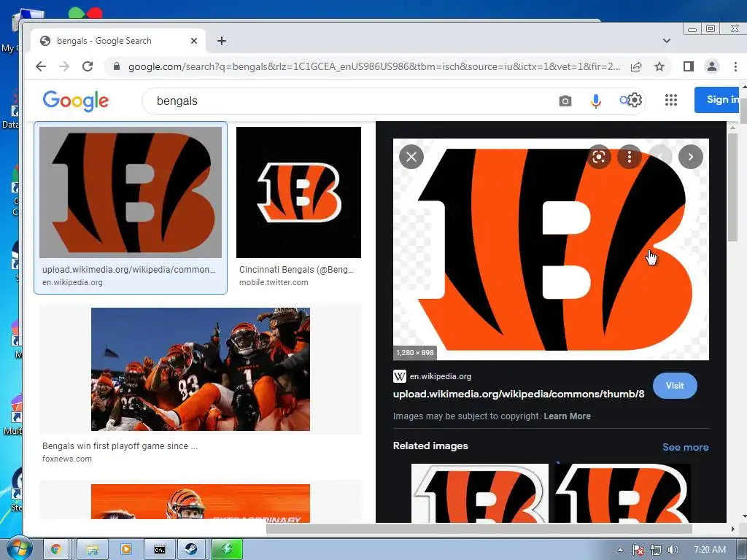747x560 pixels.
Task: Start voice search with microphone
Action: point(595,101)
